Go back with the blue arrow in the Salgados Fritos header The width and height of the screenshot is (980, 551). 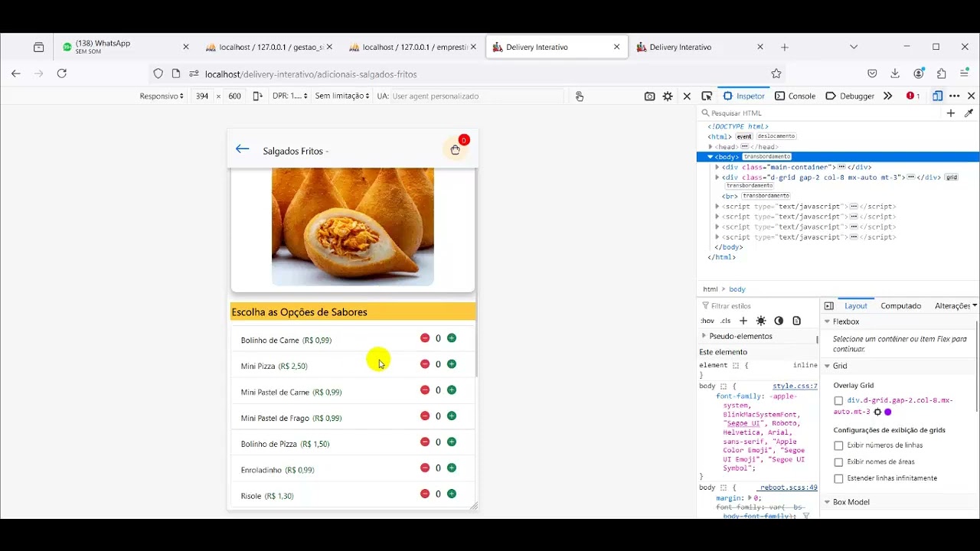pos(243,149)
